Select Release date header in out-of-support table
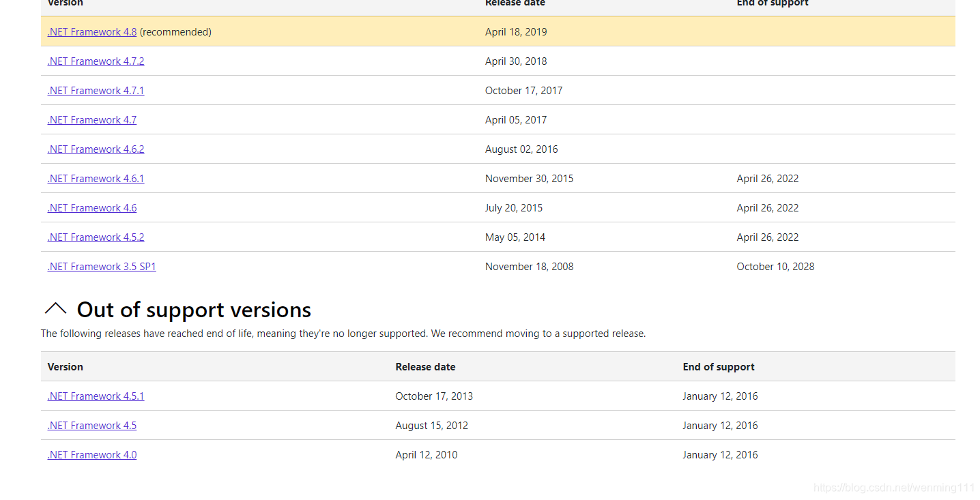980x500 pixels. pyautogui.click(x=426, y=367)
